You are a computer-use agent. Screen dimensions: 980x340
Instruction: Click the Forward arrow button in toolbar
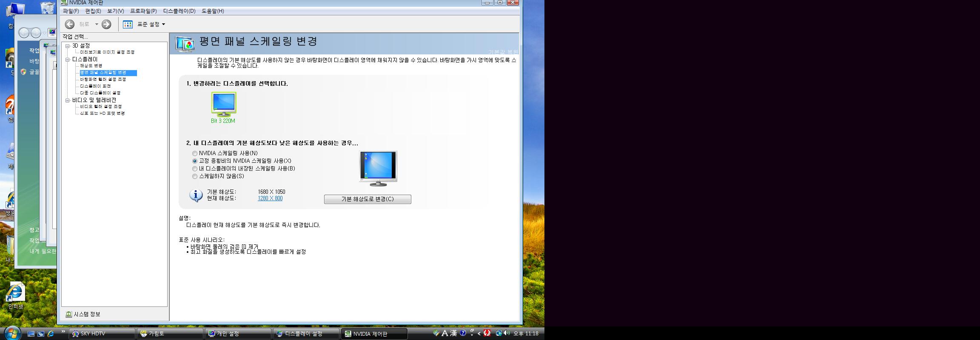click(106, 24)
